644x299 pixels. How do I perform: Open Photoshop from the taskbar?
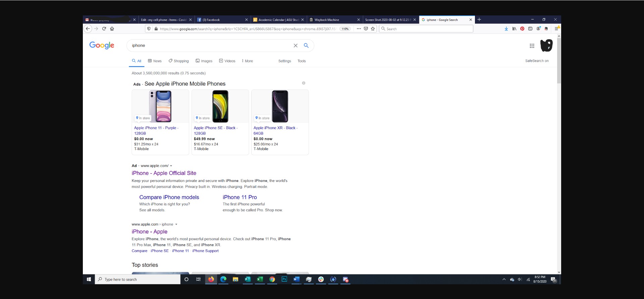click(x=284, y=279)
